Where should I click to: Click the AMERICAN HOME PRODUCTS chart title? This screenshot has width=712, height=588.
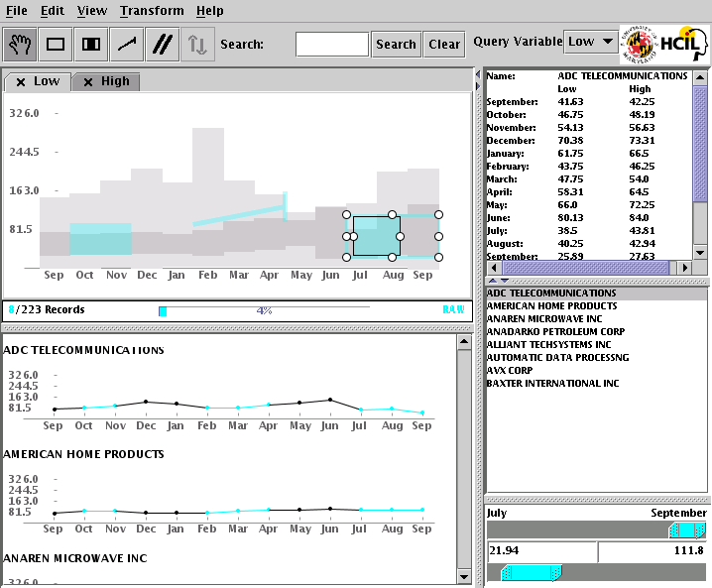(83, 454)
